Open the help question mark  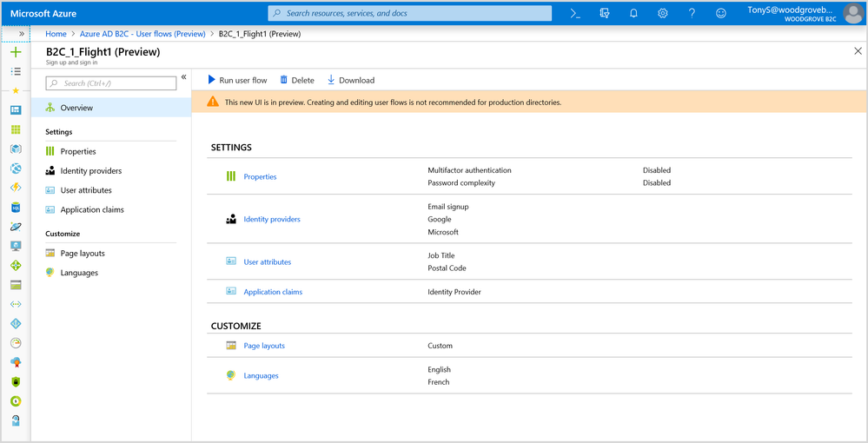click(x=692, y=13)
